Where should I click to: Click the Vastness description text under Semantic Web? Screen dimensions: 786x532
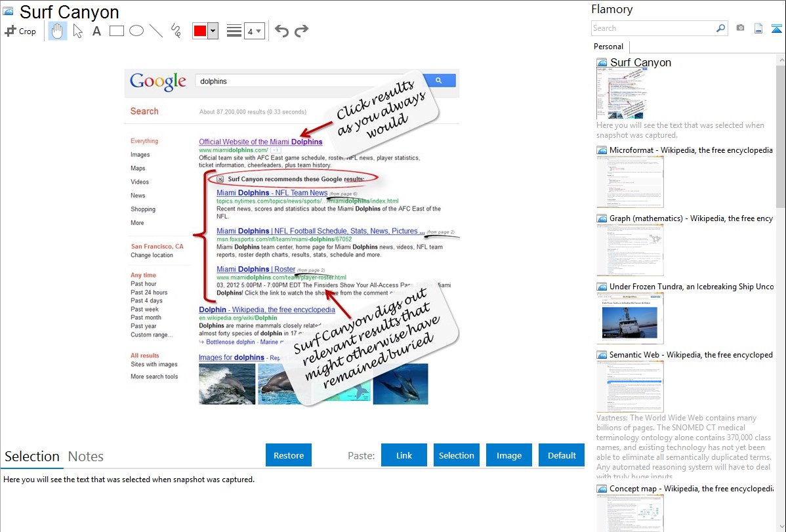pos(684,447)
